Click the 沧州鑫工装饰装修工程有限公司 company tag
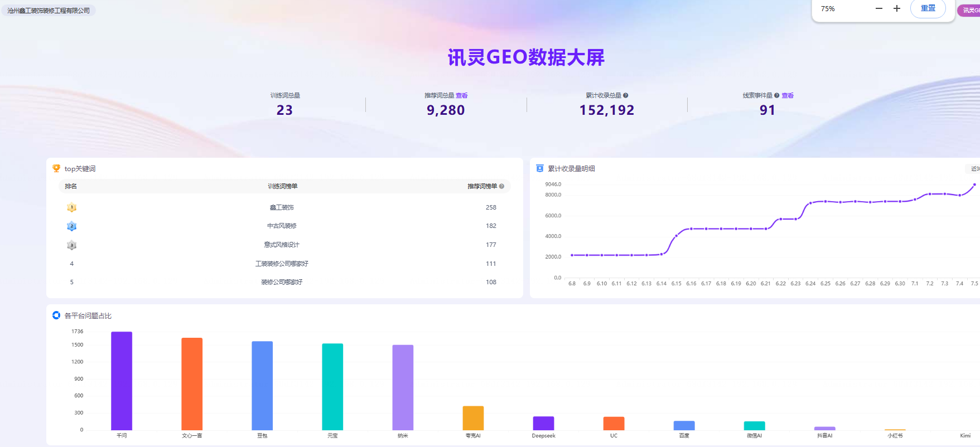 tap(49, 11)
